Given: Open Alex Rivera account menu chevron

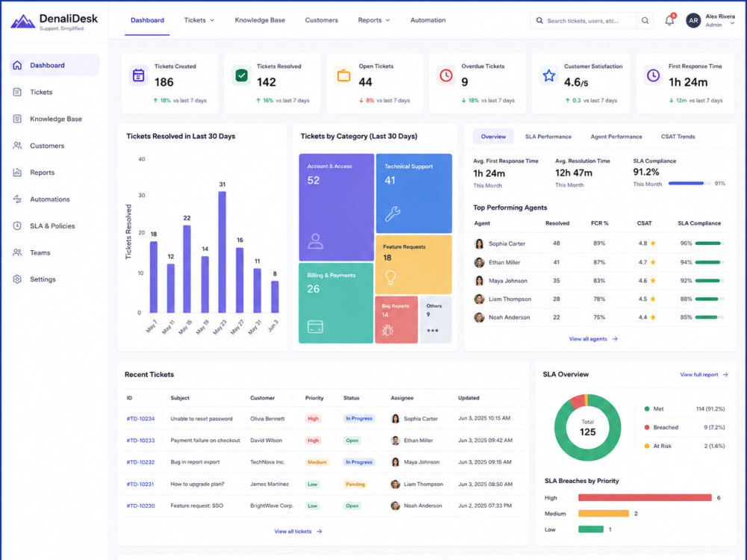Looking at the screenshot, I should 732,23.
